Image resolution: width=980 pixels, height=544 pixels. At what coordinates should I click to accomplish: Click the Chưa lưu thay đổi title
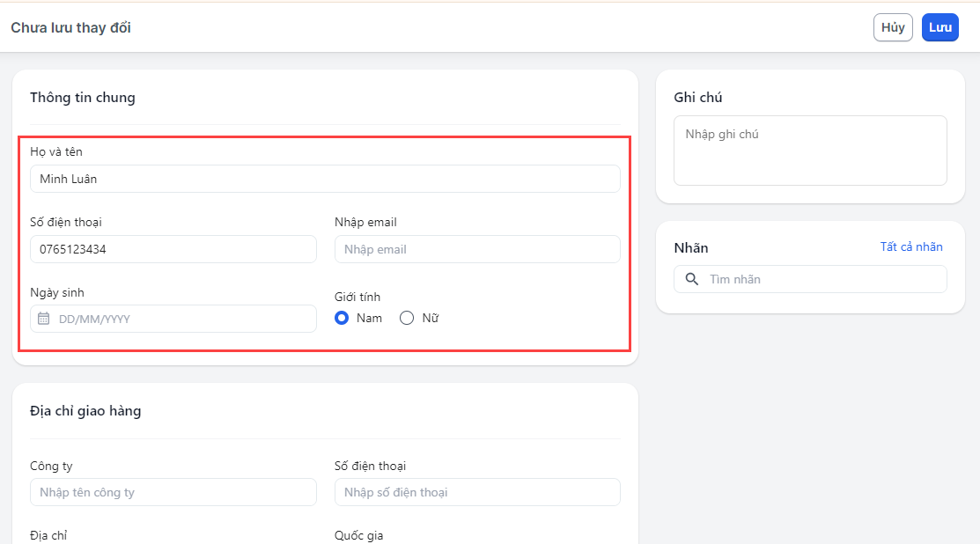point(70,27)
